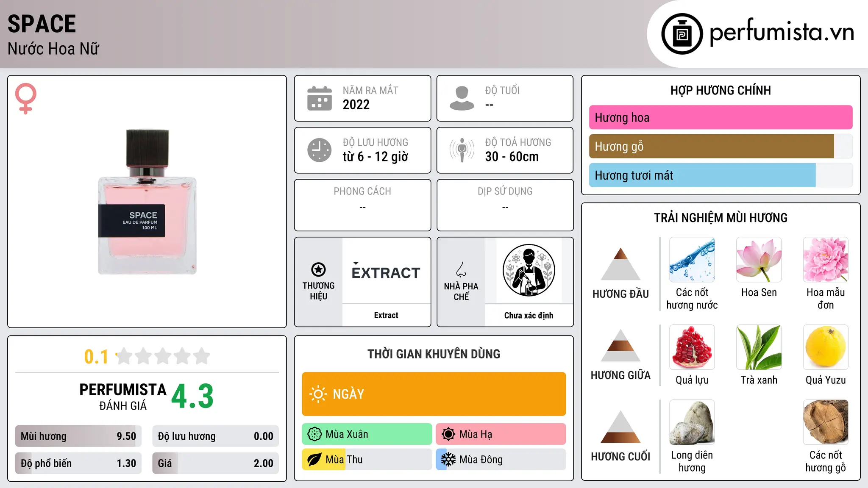This screenshot has height=488, width=868.
Task: Click the Long diên hương label
Action: tap(692, 461)
